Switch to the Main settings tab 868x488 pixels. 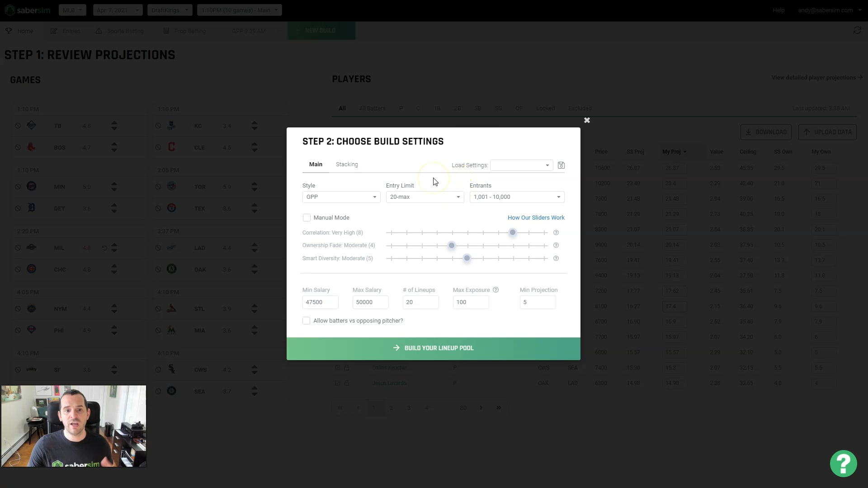pyautogui.click(x=316, y=164)
